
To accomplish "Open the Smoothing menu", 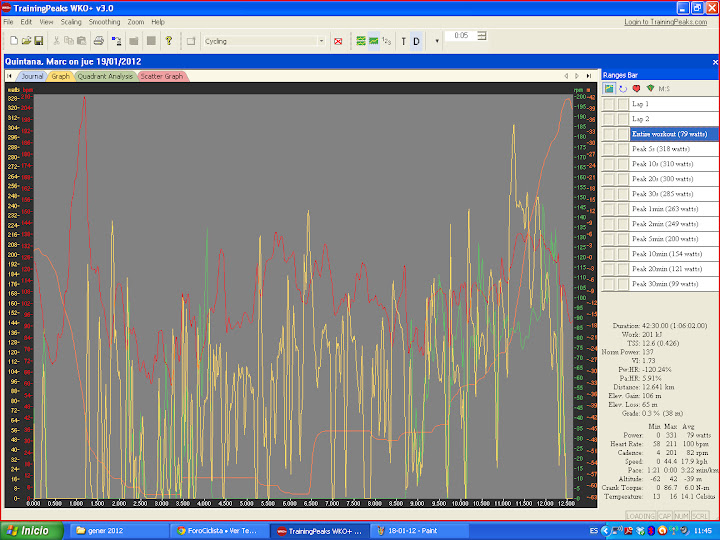I will 104,22.
